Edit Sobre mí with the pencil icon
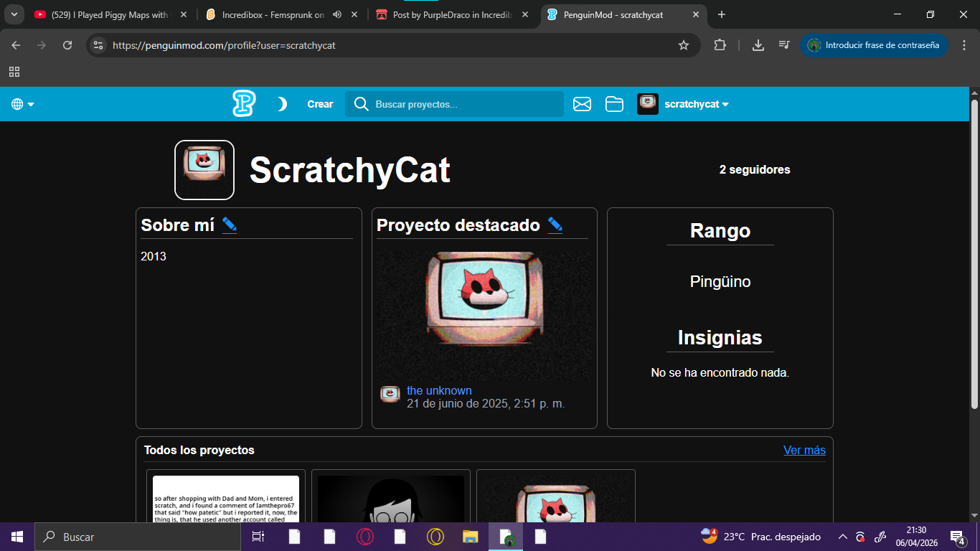Viewport: 980px width, 551px height. [x=230, y=225]
